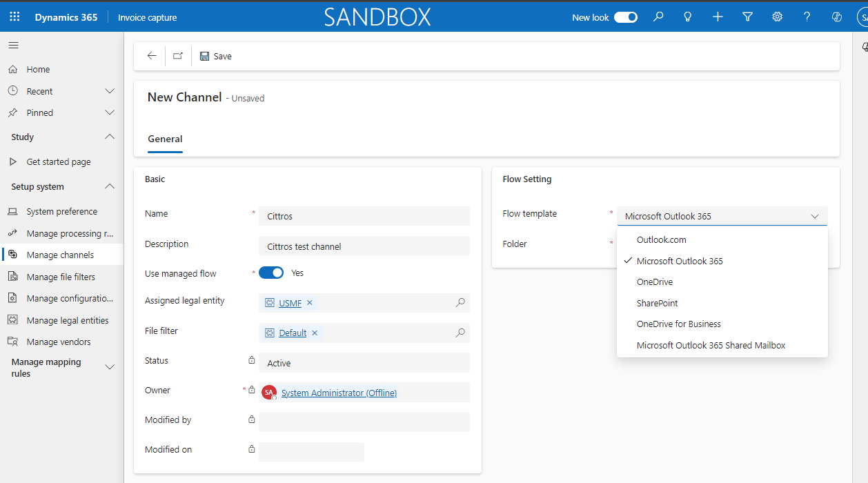
Task: Remove USMF from Assigned legal entity
Action: (310, 303)
